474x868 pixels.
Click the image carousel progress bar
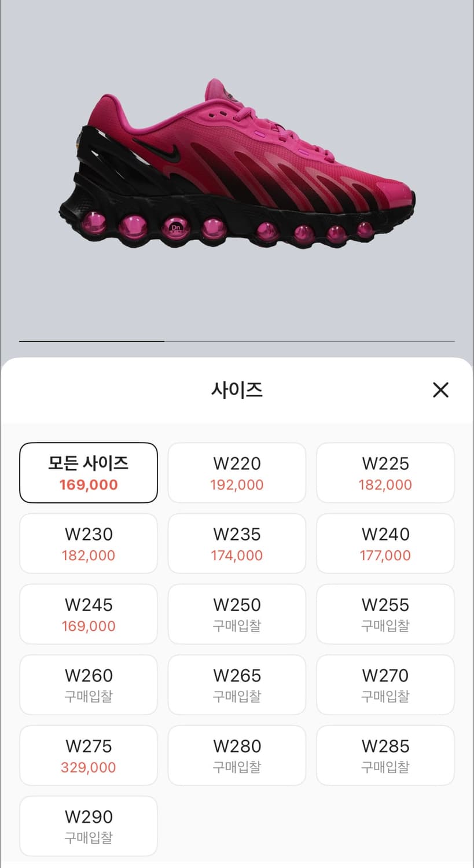(237, 341)
